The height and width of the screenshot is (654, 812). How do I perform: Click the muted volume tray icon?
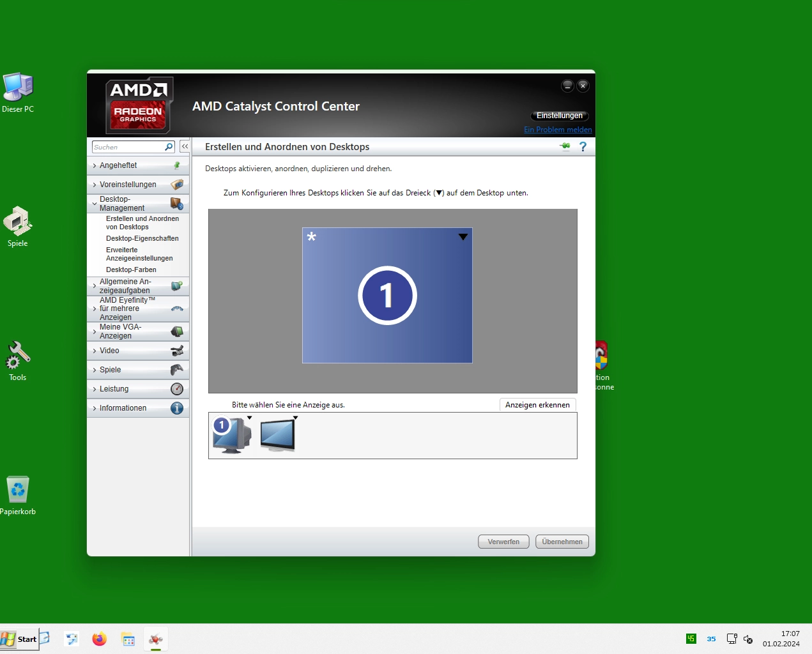point(748,639)
